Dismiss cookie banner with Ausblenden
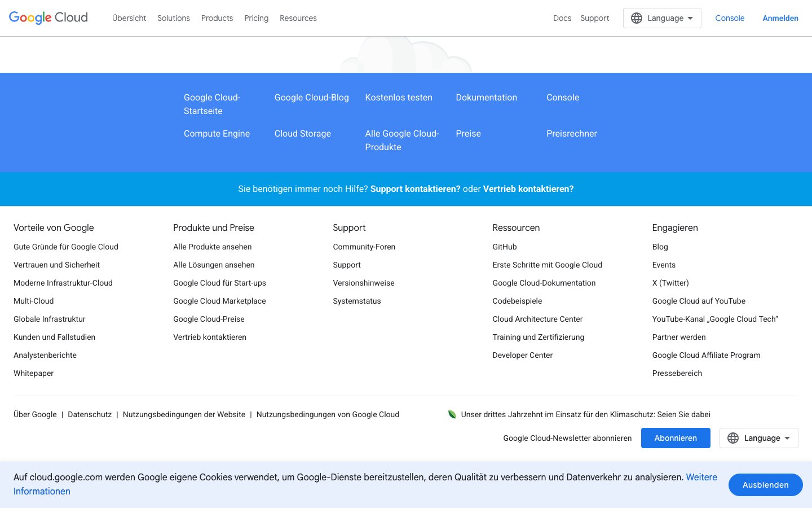 (x=765, y=485)
